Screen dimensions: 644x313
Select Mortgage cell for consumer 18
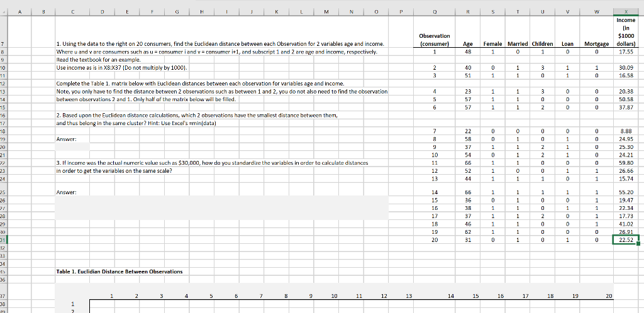tap(596, 224)
